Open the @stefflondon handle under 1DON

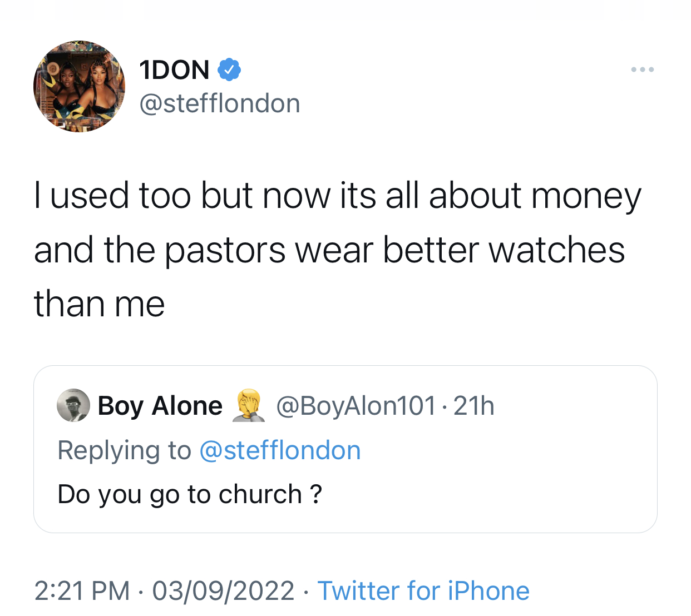coord(220,103)
